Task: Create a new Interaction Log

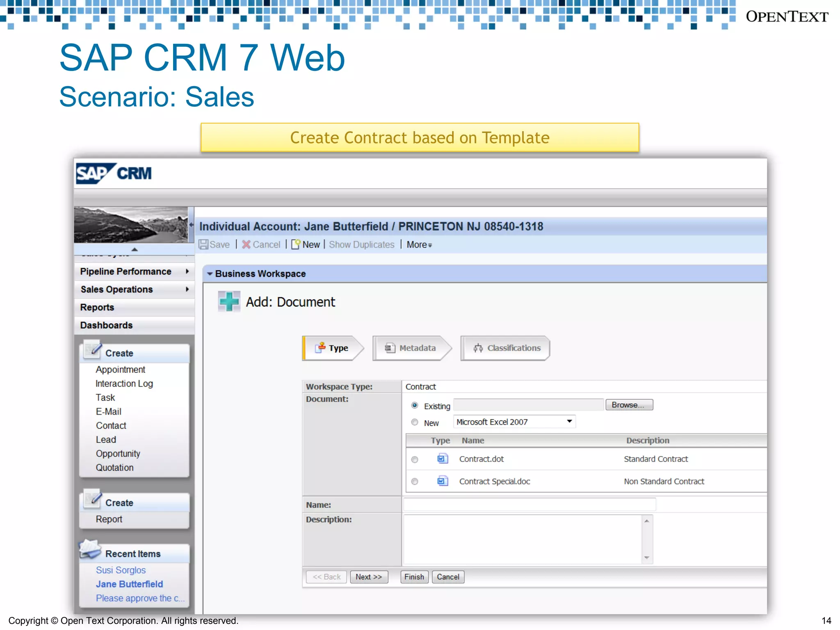Action: [124, 383]
